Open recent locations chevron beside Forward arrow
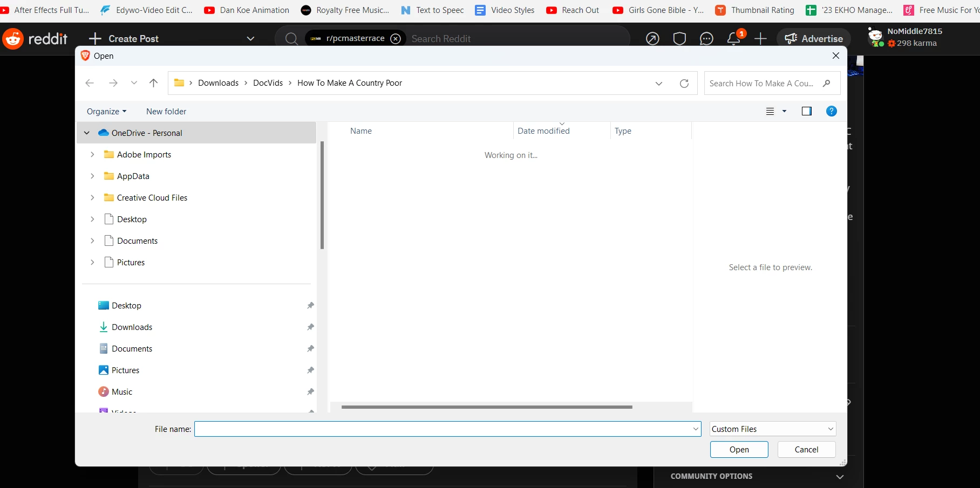The height and width of the screenshot is (488, 980). (x=134, y=83)
